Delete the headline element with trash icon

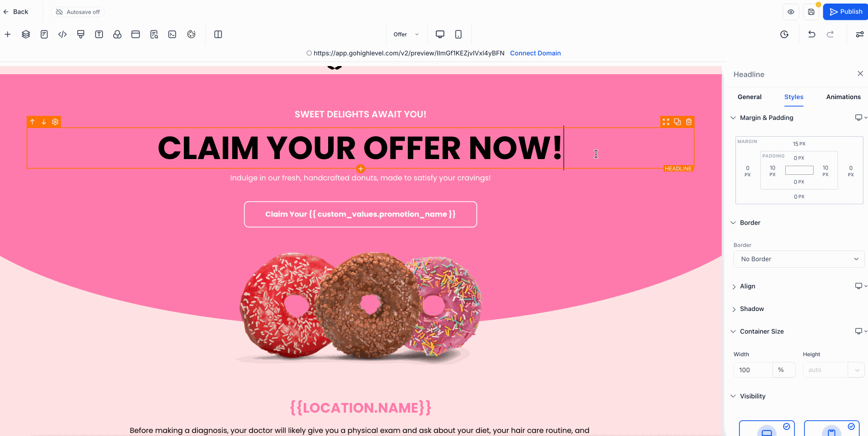tap(689, 122)
